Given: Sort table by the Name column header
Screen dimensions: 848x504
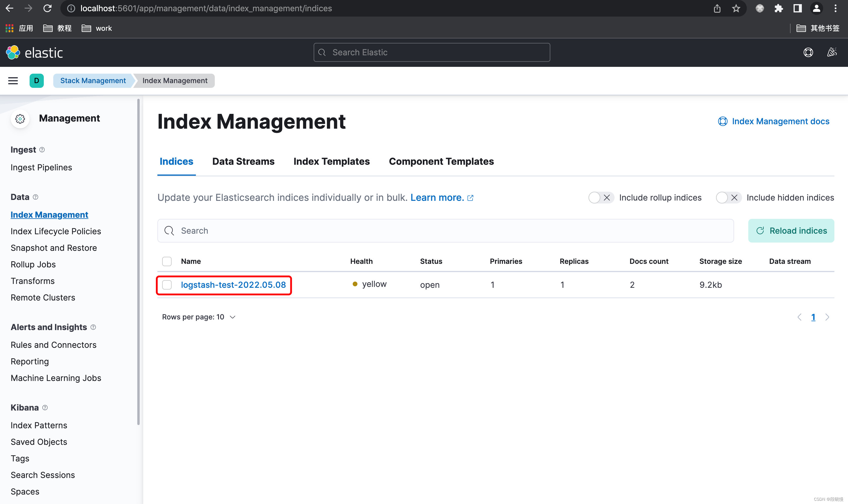Looking at the screenshot, I should [x=191, y=261].
